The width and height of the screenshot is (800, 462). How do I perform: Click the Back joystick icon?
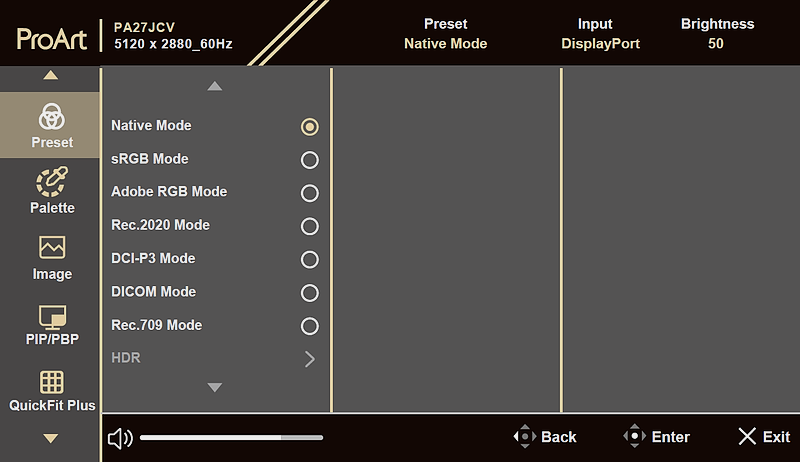point(524,437)
